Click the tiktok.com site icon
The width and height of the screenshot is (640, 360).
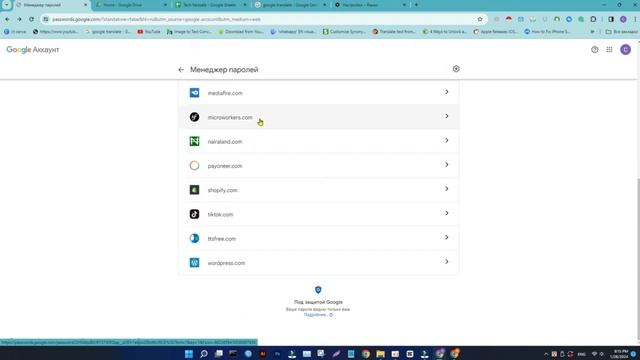coord(194,214)
